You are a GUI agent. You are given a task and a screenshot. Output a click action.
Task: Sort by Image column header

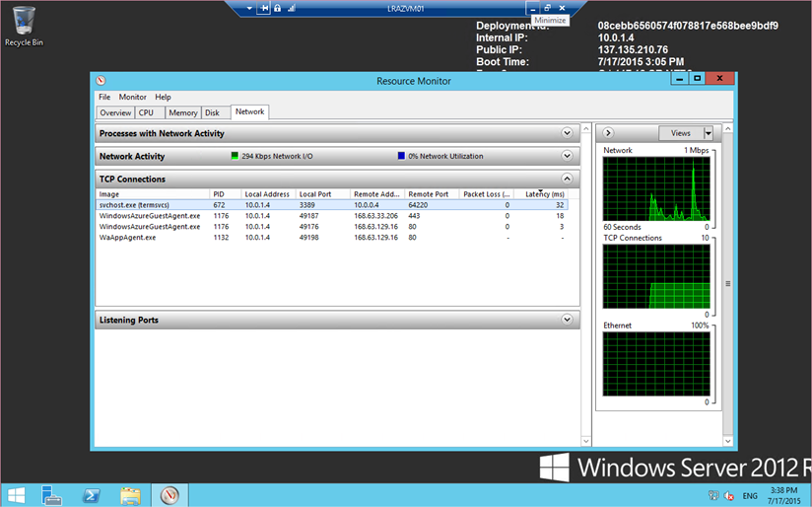154,194
